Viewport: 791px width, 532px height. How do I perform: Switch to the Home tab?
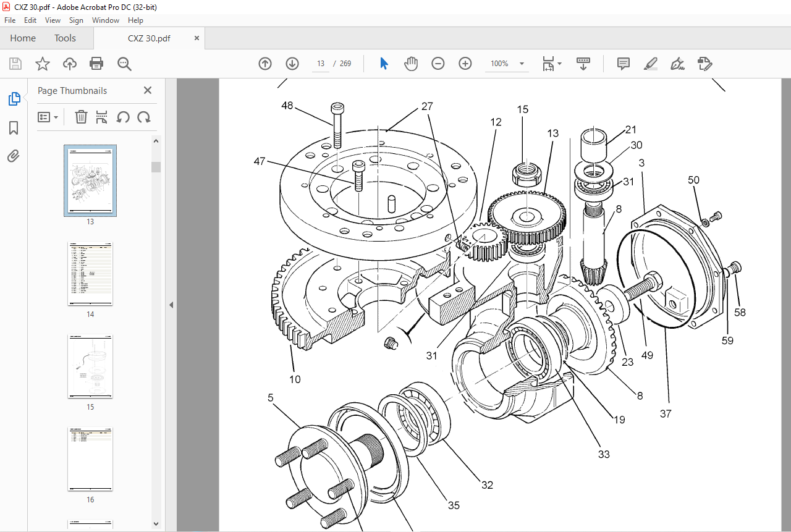pyautogui.click(x=23, y=38)
